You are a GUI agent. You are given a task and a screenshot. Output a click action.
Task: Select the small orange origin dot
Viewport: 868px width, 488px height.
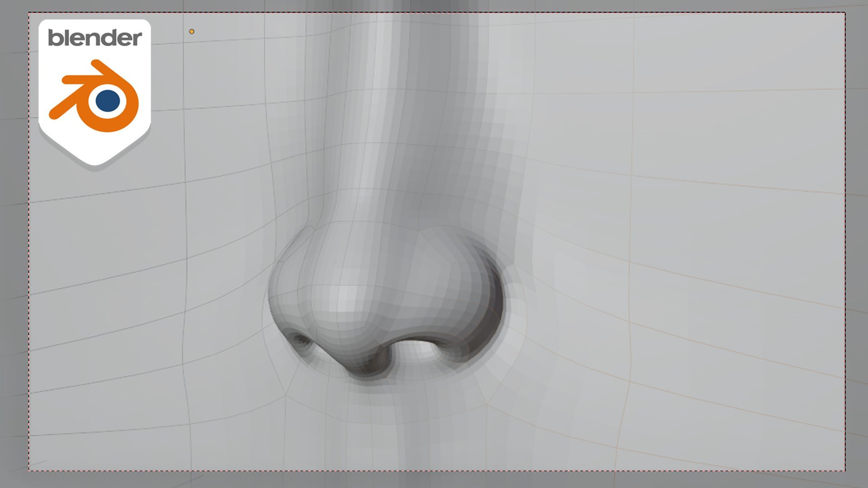(x=192, y=32)
